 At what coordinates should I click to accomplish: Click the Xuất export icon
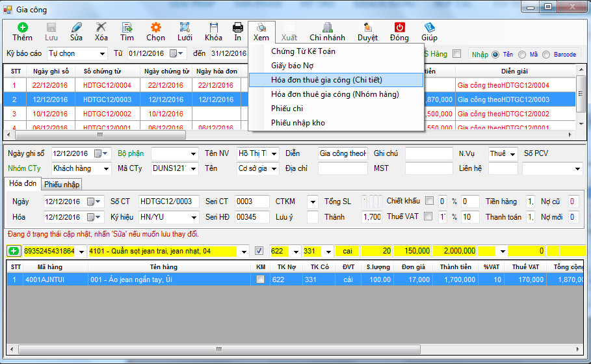(x=289, y=27)
